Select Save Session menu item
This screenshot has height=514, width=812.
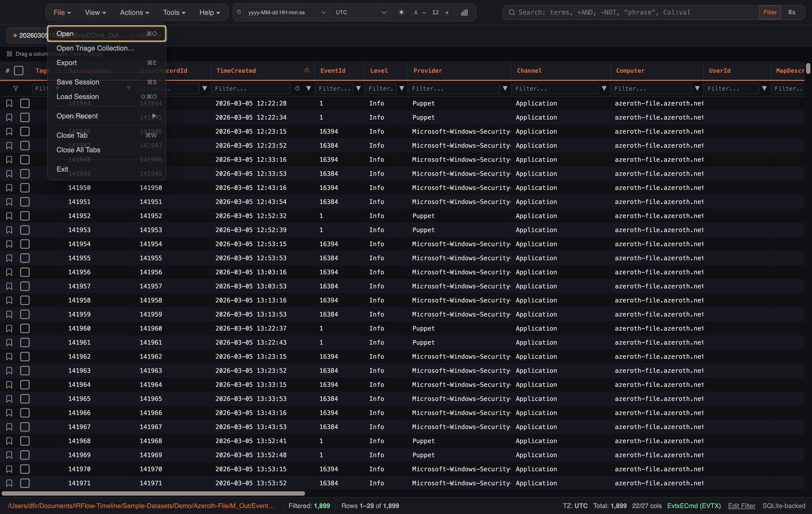(x=107, y=82)
